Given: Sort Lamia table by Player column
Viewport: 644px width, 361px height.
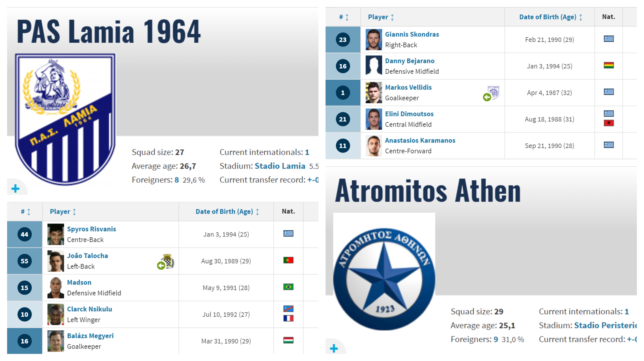Looking at the screenshot, I should click(x=63, y=212).
